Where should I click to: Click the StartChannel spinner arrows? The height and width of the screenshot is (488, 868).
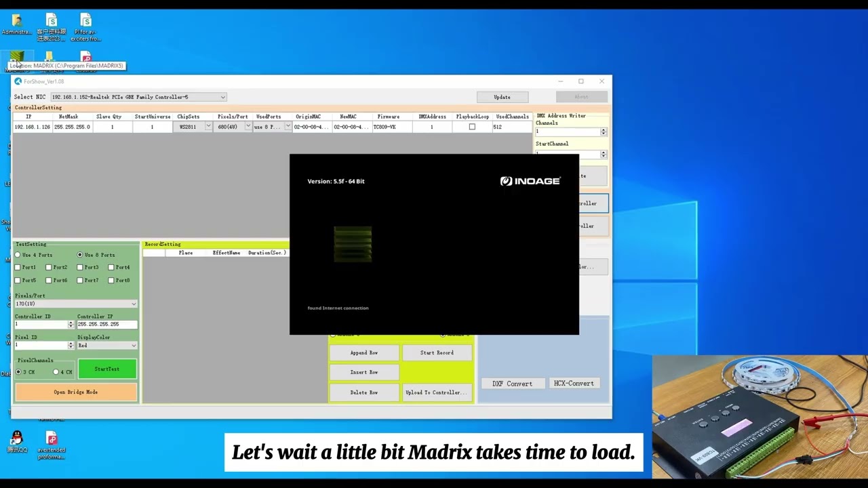point(604,154)
